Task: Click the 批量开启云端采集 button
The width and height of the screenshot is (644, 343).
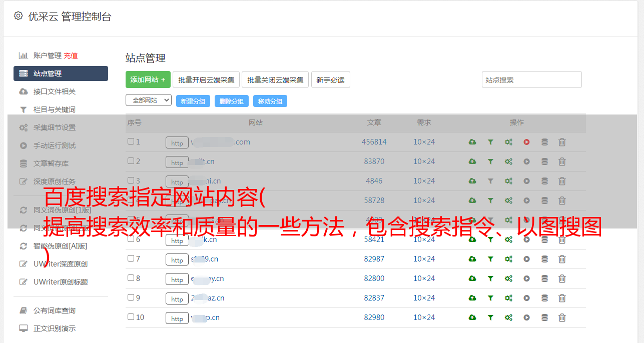Action: (x=206, y=79)
